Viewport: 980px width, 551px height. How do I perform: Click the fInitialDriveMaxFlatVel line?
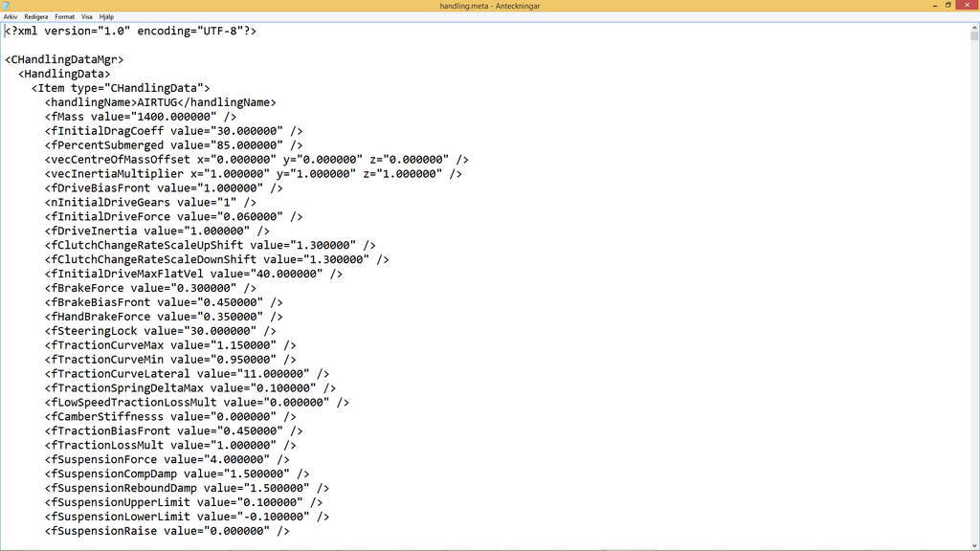[193, 274]
